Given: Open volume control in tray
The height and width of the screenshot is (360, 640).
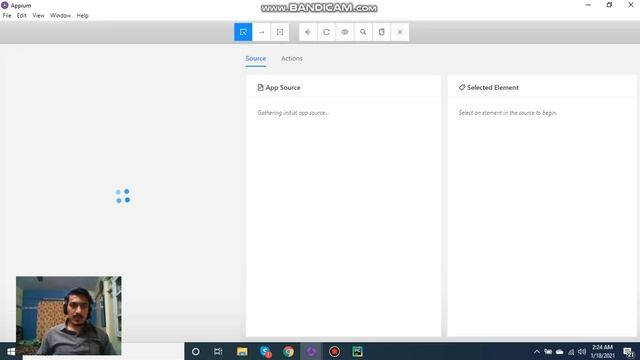Looking at the screenshot, I should coord(582,351).
